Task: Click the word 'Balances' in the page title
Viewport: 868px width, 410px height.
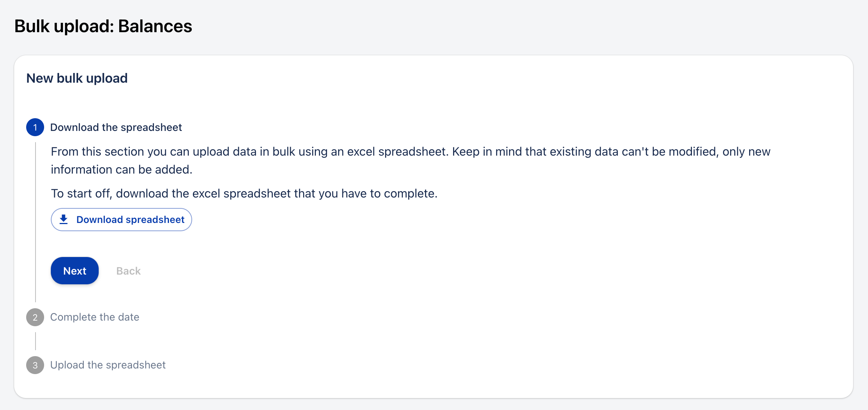Action: [155, 26]
